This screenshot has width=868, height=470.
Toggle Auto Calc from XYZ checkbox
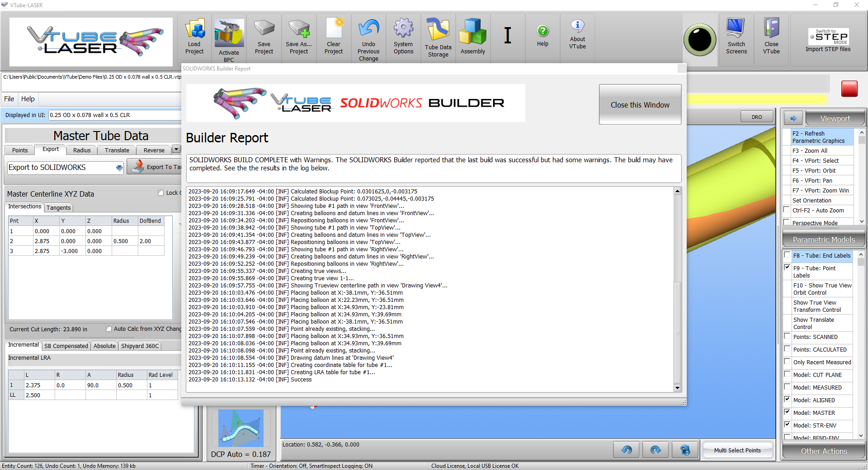[108, 329]
